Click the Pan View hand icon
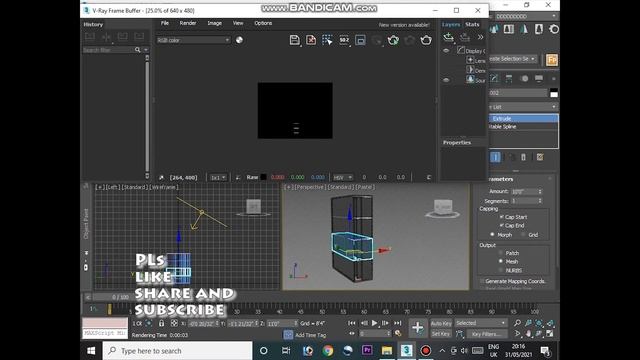Screen dimensions: 640x360 click(x=529, y=333)
